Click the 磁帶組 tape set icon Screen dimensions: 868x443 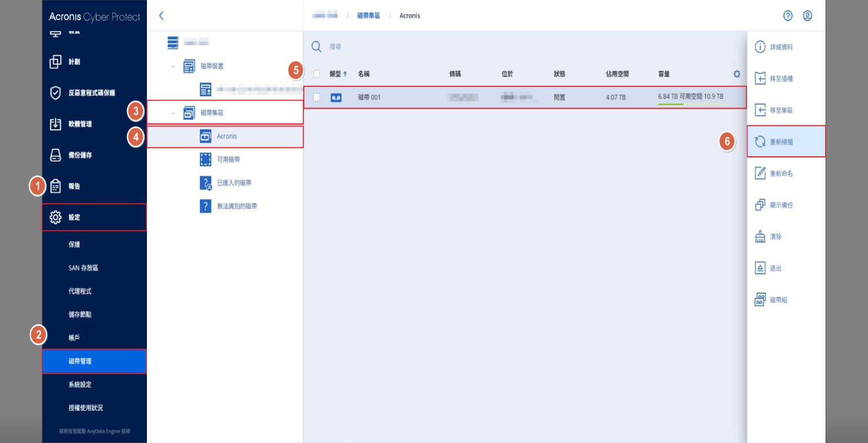click(x=760, y=300)
